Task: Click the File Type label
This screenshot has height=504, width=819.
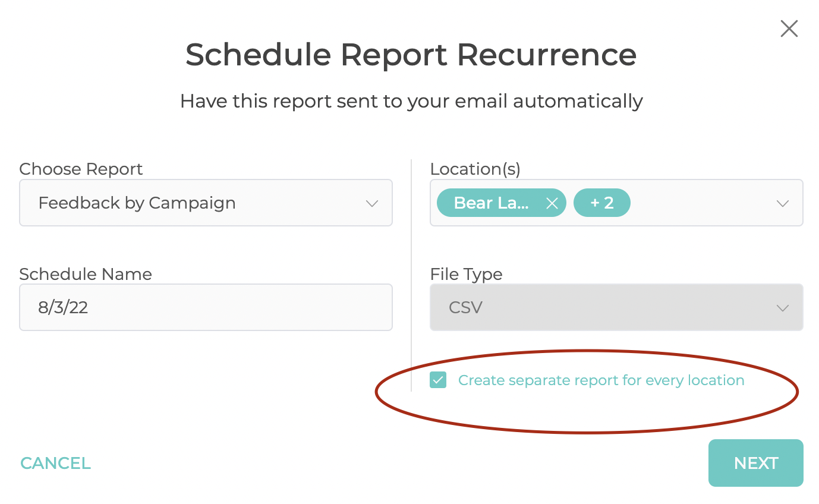Action: click(466, 274)
